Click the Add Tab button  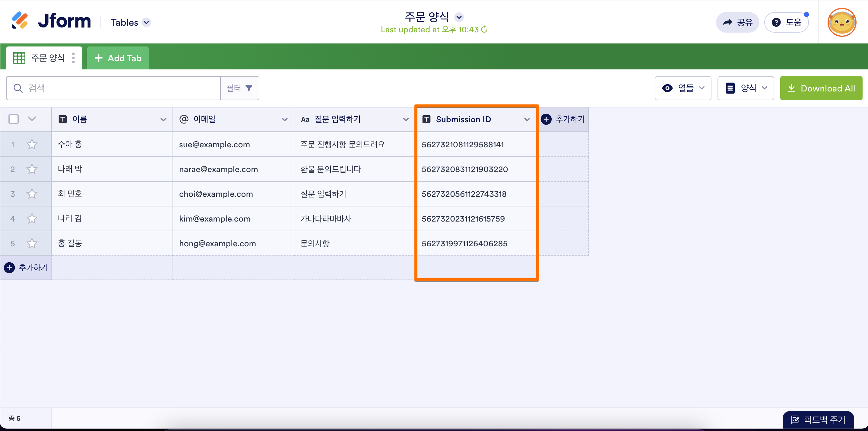pyautogui.click(x=118, y=58)
